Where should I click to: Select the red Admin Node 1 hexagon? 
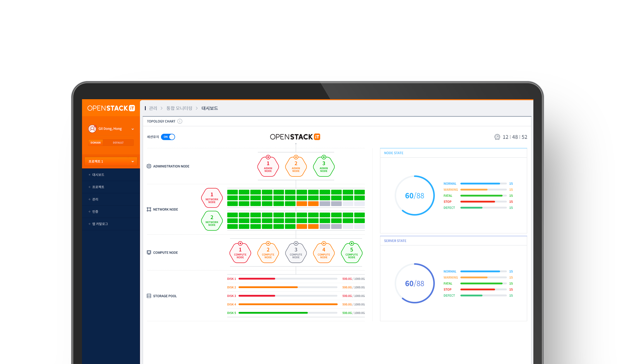pyautogui.click(x=268, y=167)
